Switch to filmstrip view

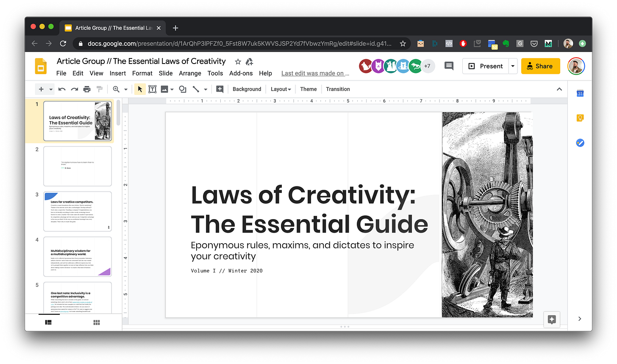pyautogui.click(x=48, y=322)
